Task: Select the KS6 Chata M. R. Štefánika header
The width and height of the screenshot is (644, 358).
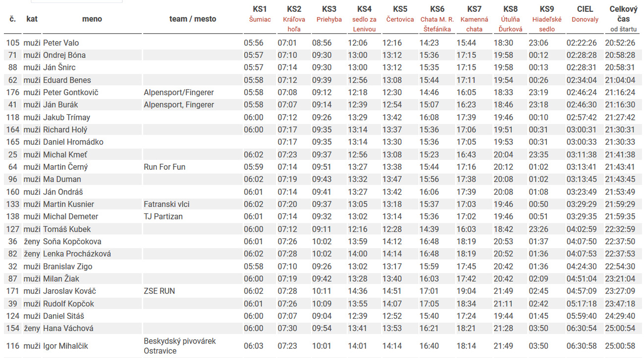Action: click(x=437, y=19)
